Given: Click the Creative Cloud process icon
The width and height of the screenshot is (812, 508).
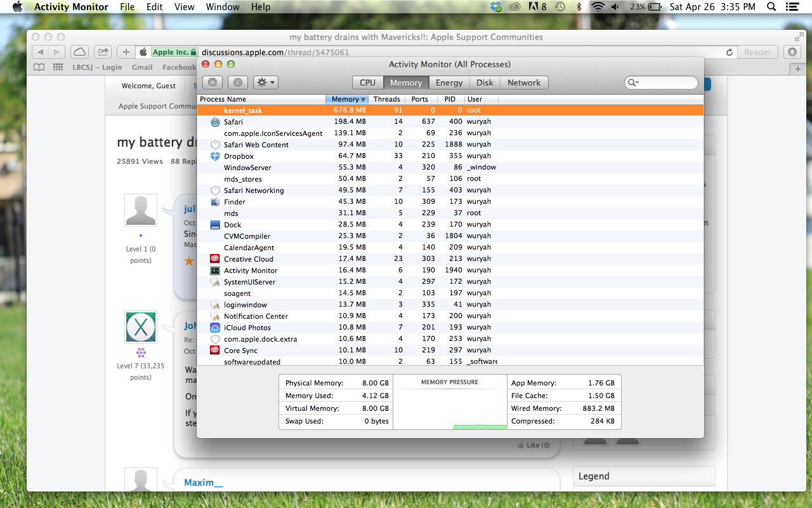Looking at the screenshot, I should [215, 259].
